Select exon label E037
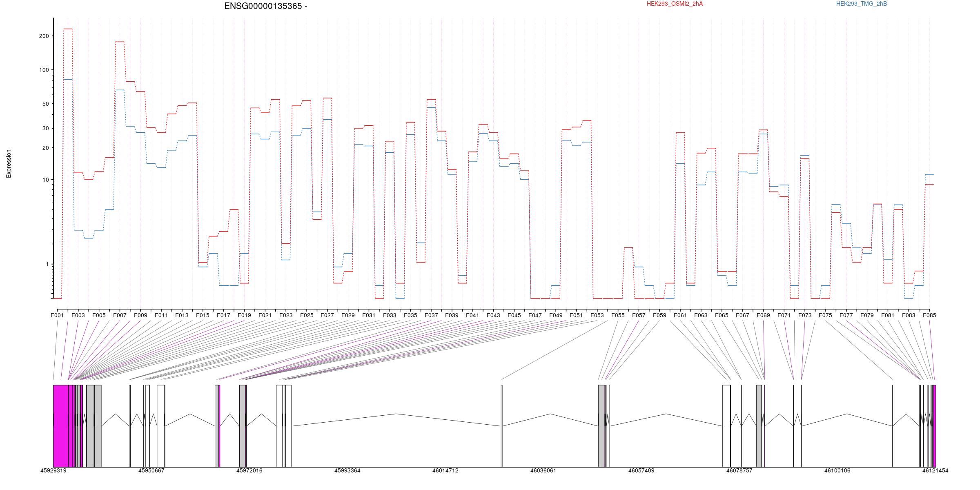 pos(431,315)
